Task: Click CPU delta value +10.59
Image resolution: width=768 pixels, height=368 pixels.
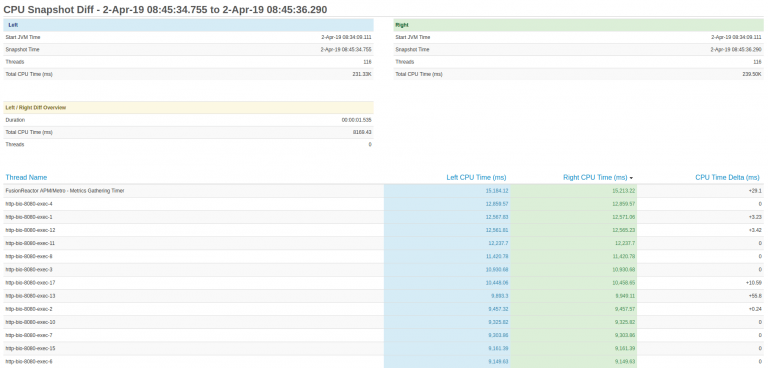Action: pos(754,283)
